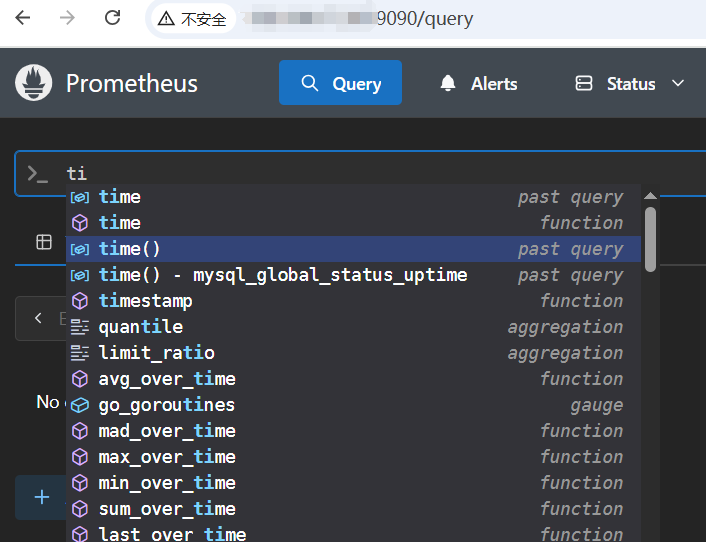Select 'mad_over_time' function suggestion
706x542 pixels.
[353, 431]
